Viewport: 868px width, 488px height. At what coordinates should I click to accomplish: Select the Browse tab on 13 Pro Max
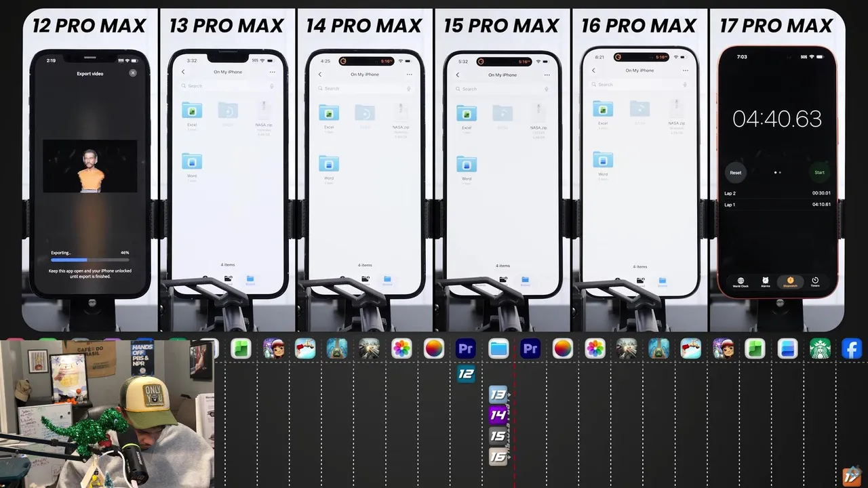tap(250, 280)
